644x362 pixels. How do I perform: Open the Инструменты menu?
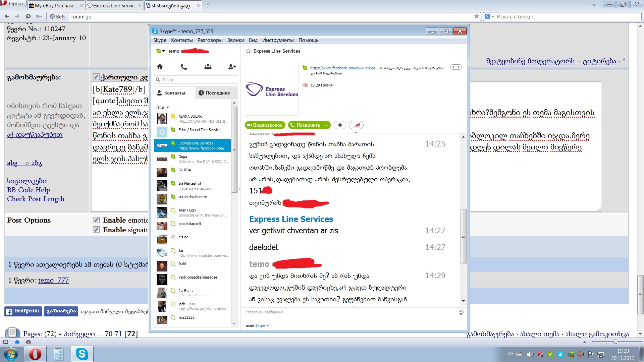(x=278, y=40)
